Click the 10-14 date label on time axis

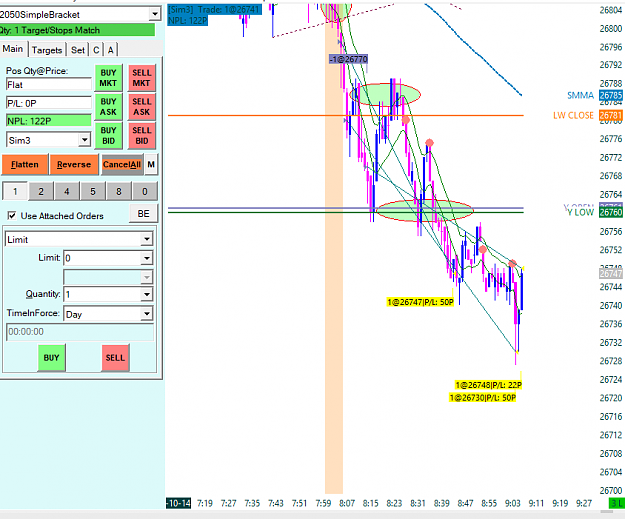[178, 503]
